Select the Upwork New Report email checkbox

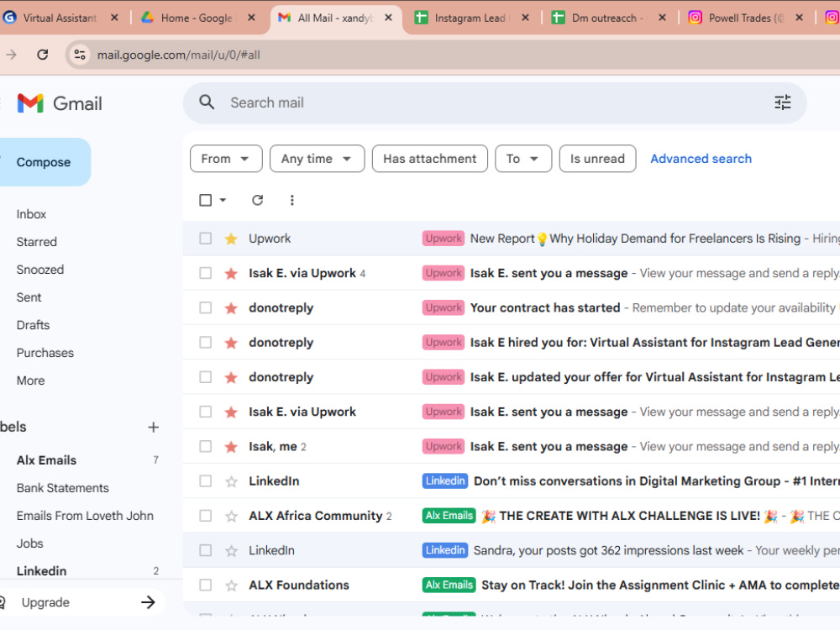click(205, 239)
